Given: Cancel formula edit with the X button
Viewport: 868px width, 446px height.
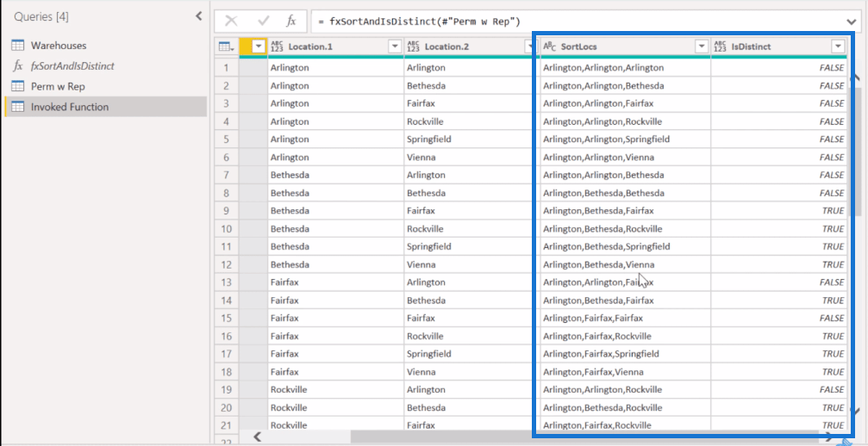Looking at the screenshot, I should point(231,22).
